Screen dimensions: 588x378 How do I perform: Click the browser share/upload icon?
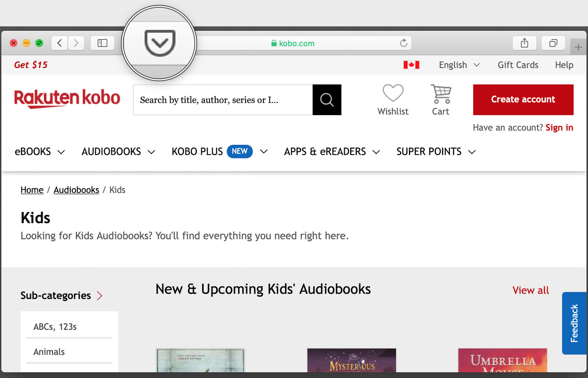click(524, 43)
